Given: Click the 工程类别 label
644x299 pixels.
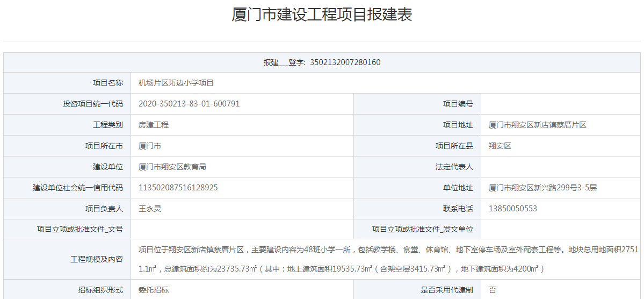Looking at the screenshot, I should (x=108, y=125).
